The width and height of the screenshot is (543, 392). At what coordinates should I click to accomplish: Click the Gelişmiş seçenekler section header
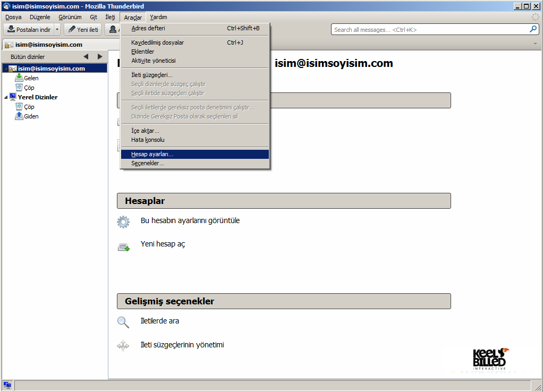pos(284,301)
